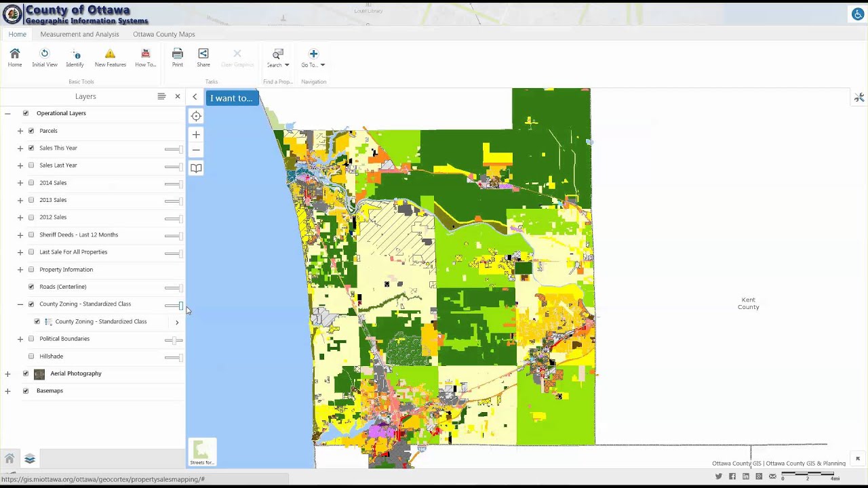Find my location on the map
The image size is (868, 488).
196,116
